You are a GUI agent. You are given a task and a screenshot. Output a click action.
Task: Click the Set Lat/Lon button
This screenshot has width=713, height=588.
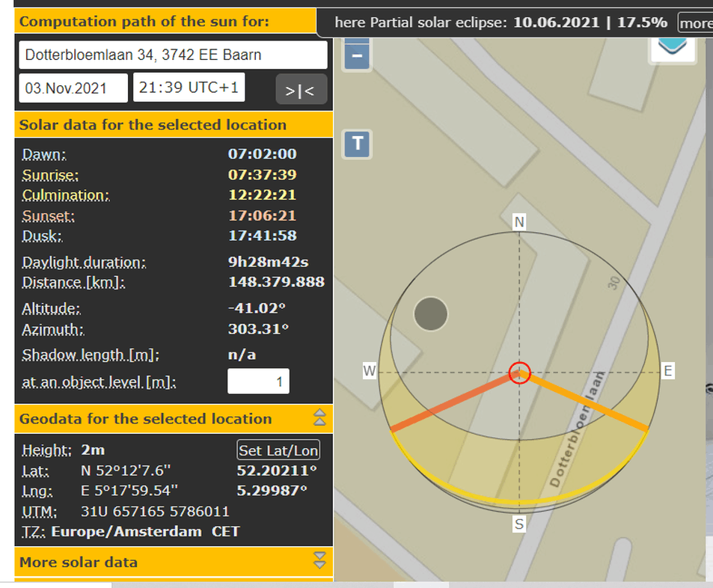[x=278, y=450]
